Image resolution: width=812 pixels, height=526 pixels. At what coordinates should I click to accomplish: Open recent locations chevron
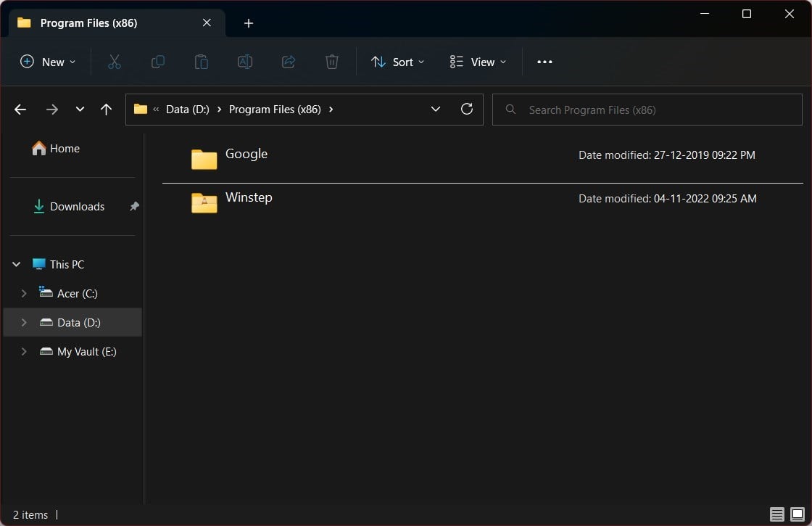click(x=80, y=110)
